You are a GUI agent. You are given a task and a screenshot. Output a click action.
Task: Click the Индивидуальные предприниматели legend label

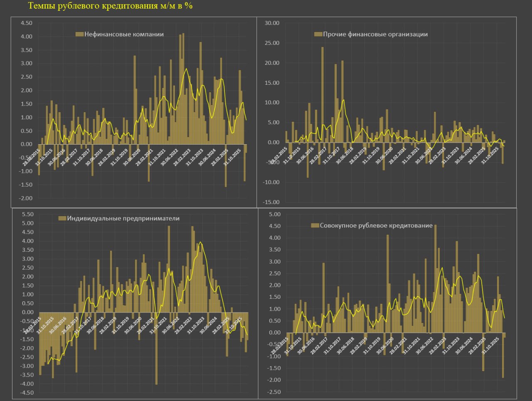[123, 218]
